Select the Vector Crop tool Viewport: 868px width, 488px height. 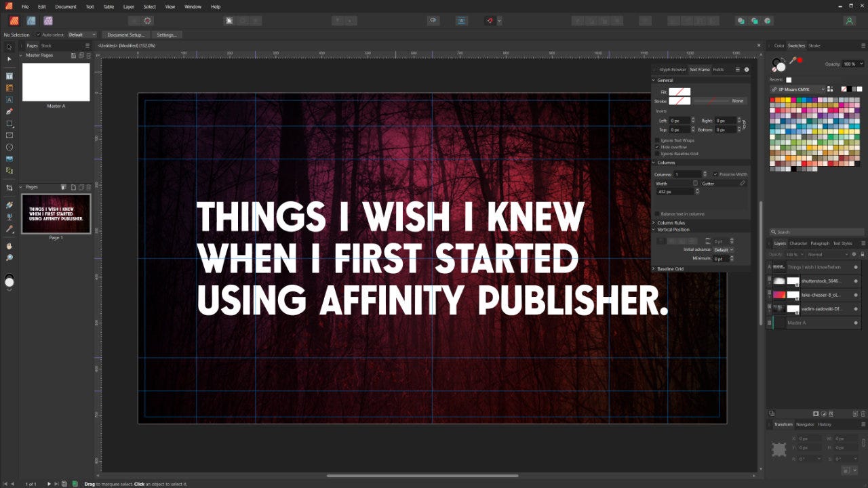tap(9, 188)
